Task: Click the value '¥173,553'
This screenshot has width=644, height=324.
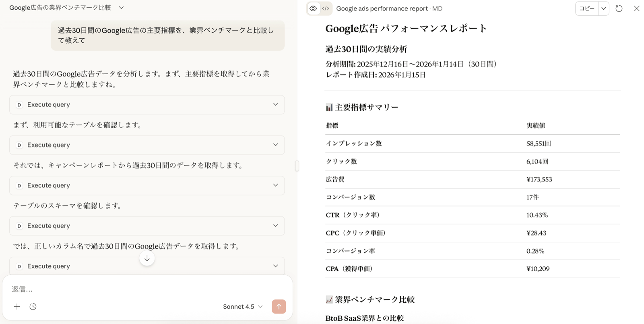Action: click(x=539, y=179)
